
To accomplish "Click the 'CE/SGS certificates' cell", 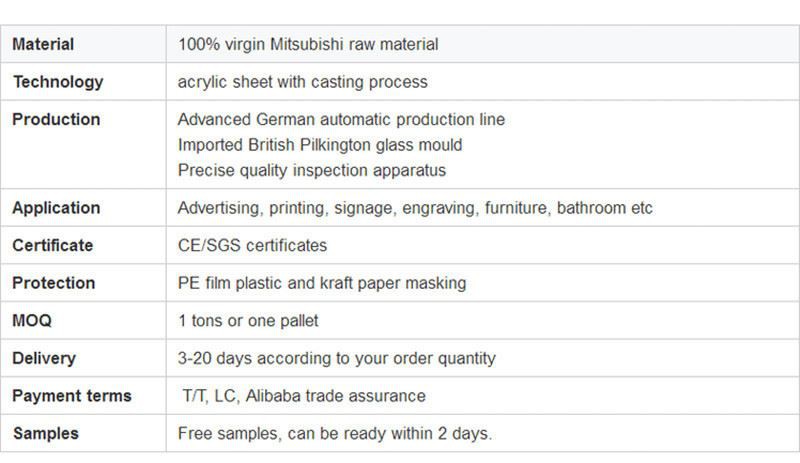I will click(x=252, y=245).
